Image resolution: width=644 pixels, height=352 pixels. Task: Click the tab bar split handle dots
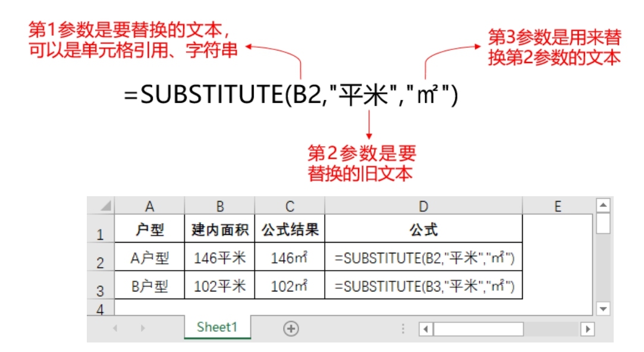coord(403,329)
